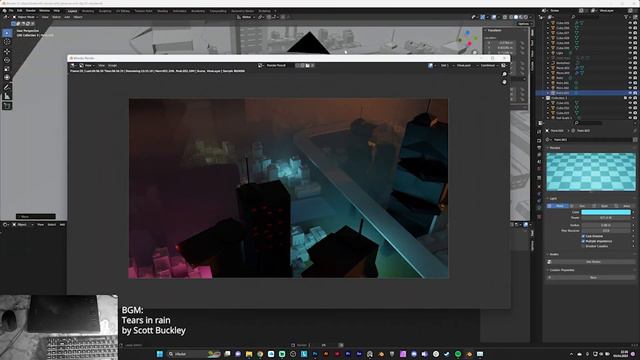Switch to the Modeling workspace tab
This screenshot has width=640, height=360.
(88, 11)
